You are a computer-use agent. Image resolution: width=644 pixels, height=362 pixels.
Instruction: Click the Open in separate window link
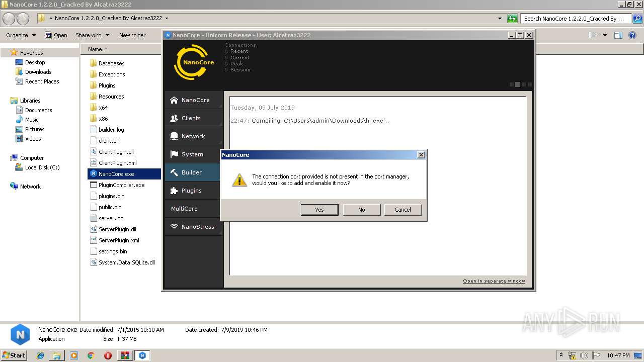click(494, 281)
